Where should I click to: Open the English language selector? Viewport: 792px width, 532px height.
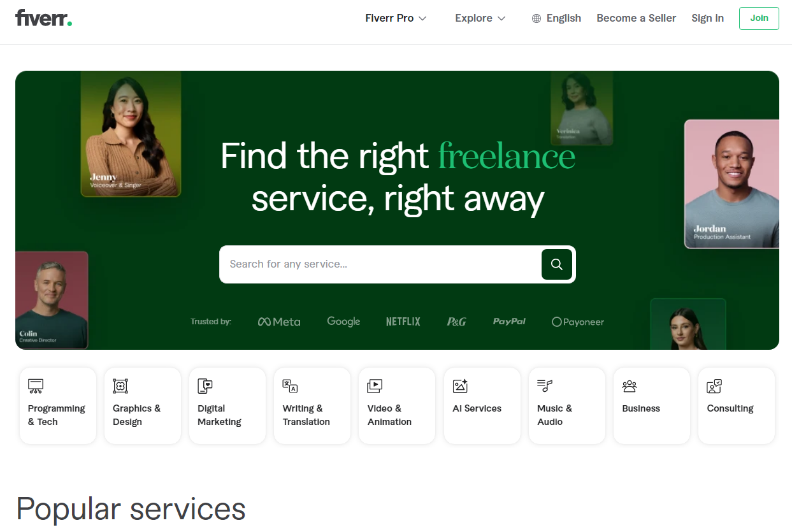pos(556,18)
